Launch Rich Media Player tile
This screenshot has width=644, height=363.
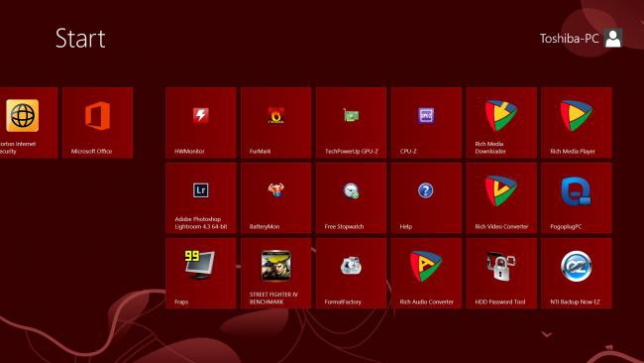577,123
